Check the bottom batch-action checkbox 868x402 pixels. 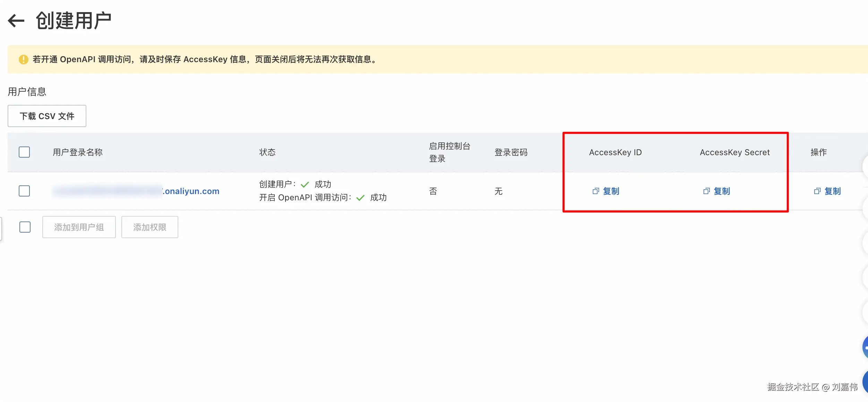25,227
